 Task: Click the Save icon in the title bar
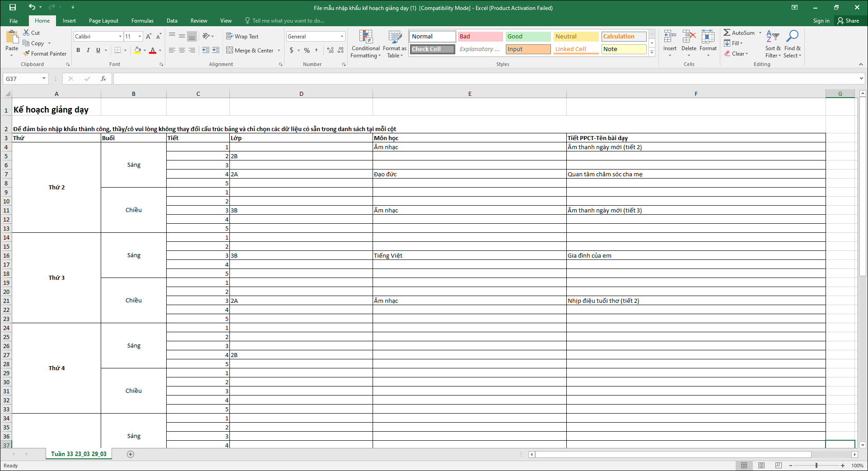pyautogui.click(x=12, y=7)
